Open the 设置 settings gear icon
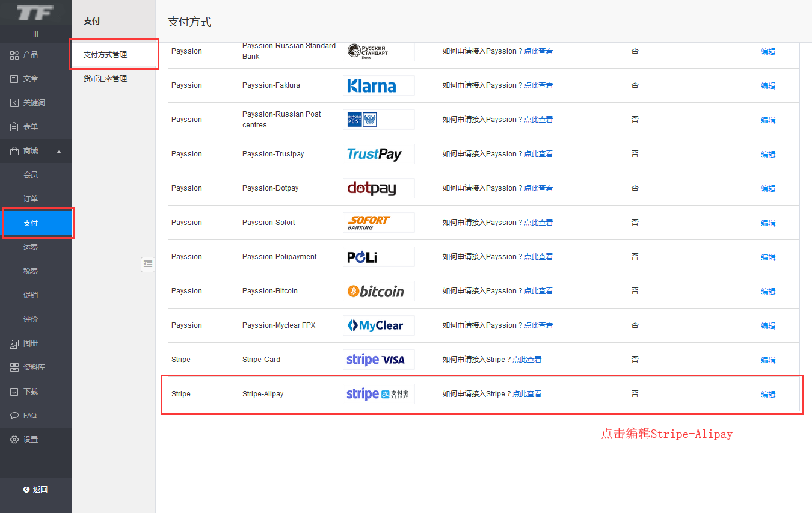812x513 pixels. point(14,440)
